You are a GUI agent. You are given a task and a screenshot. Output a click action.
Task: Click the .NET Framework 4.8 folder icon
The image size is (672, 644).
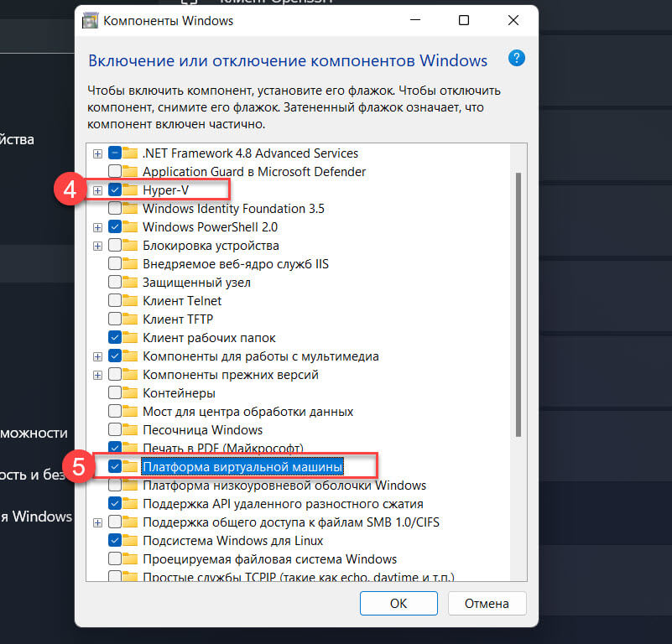[x=130, y=153]
